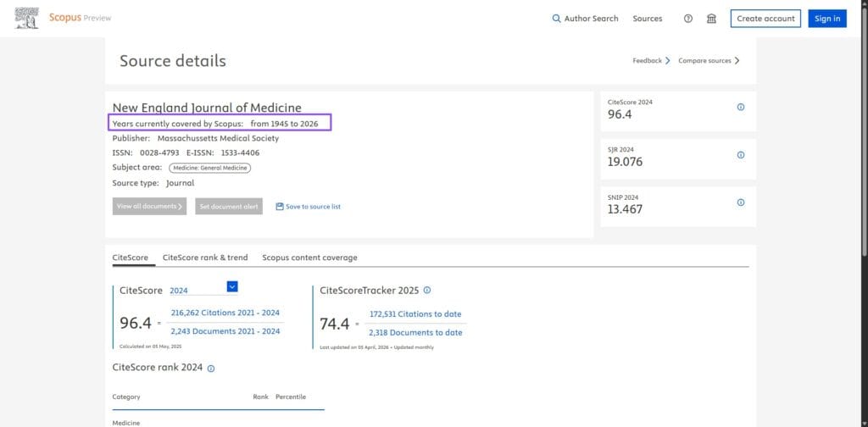Click the SNIP value 13.467
Screen dimensions: 868x427
625,209
